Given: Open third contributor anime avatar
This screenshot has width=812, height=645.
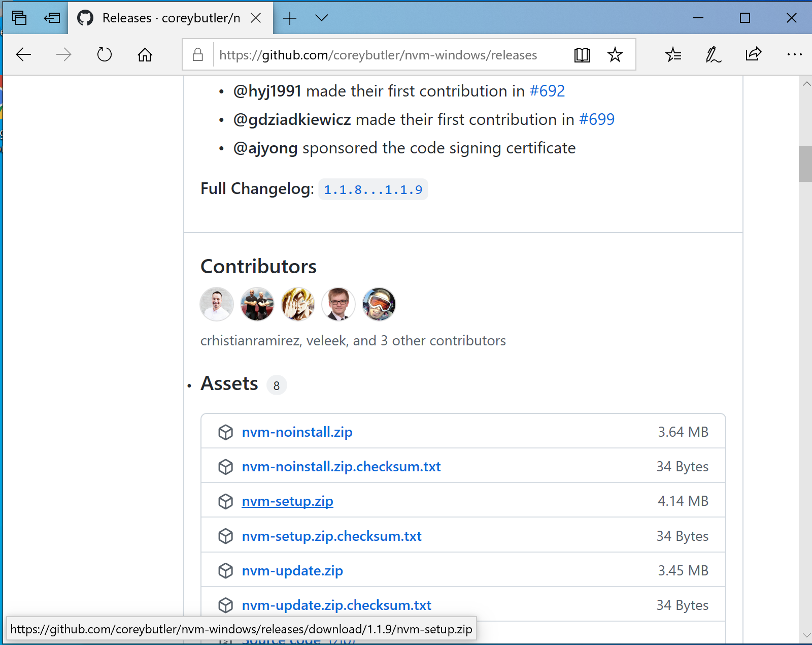Looking at the screenshot, I should (x=298, y=304).
